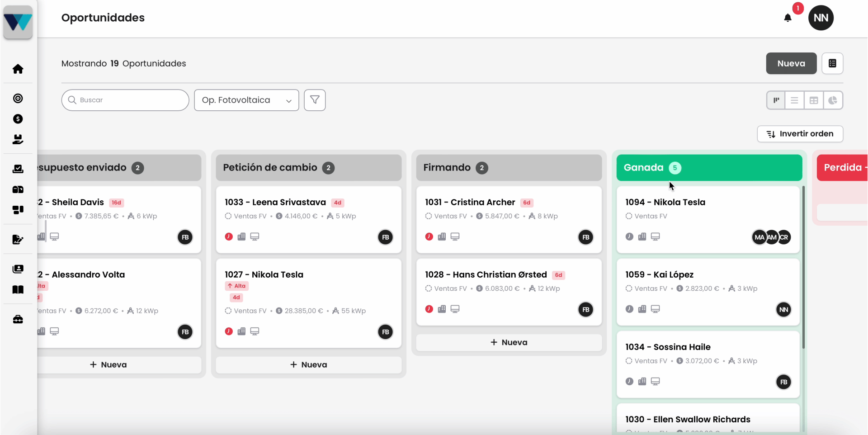Open card 1027 - Nikola Tesla
The image size is (868, 435).
click(309, 303)
